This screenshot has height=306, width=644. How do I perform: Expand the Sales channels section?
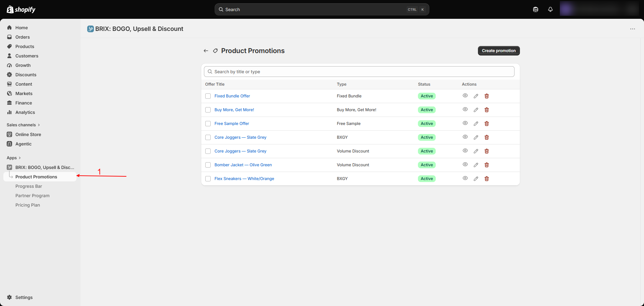point(23,125)
